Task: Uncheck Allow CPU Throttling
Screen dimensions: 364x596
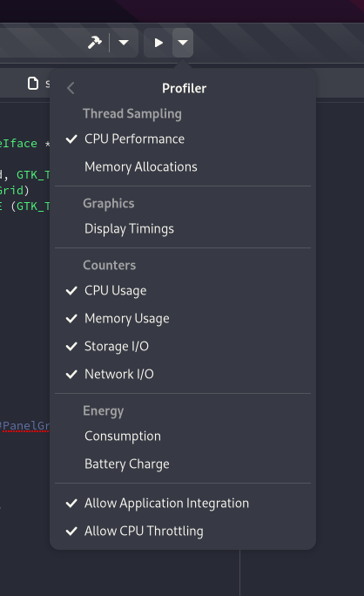Action: point(183,531)
